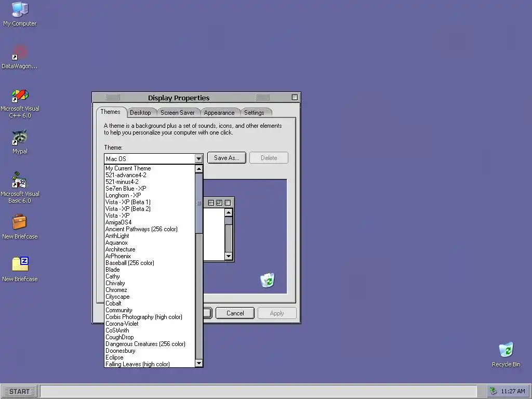Select Se7en Blue - XP theme
This screenshot has width=532, height=399.
click(x=150, y=189)
